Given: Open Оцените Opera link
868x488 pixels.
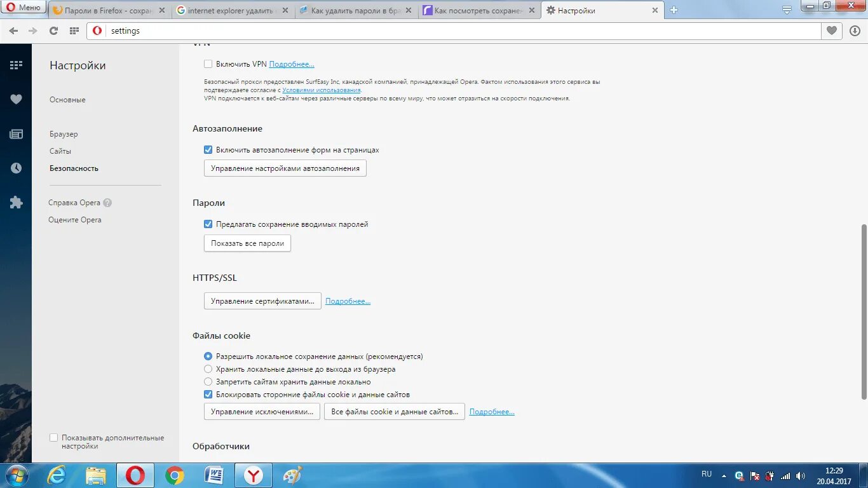Looking at the screenshot, I should [75, 220].
